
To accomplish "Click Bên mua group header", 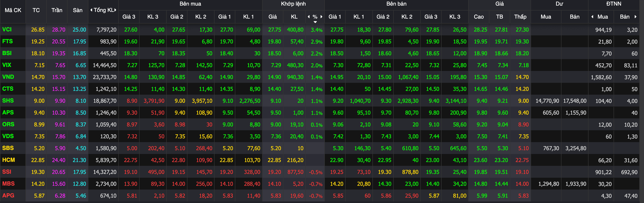I will tap(190, 4).
